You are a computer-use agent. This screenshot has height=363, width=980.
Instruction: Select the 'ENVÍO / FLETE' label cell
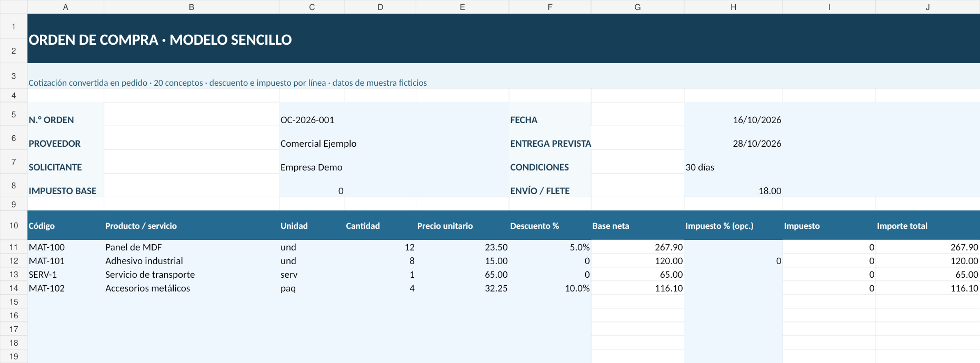pyautogui.click(x=550, y=185)
